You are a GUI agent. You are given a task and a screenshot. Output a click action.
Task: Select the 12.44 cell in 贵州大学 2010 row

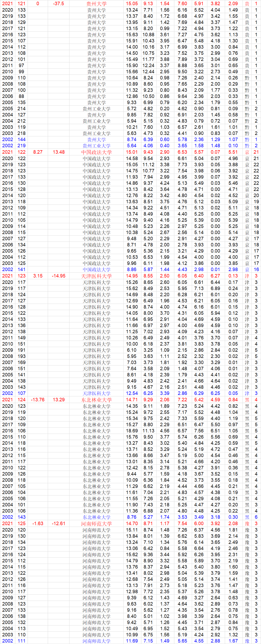[x=148, y=72]
